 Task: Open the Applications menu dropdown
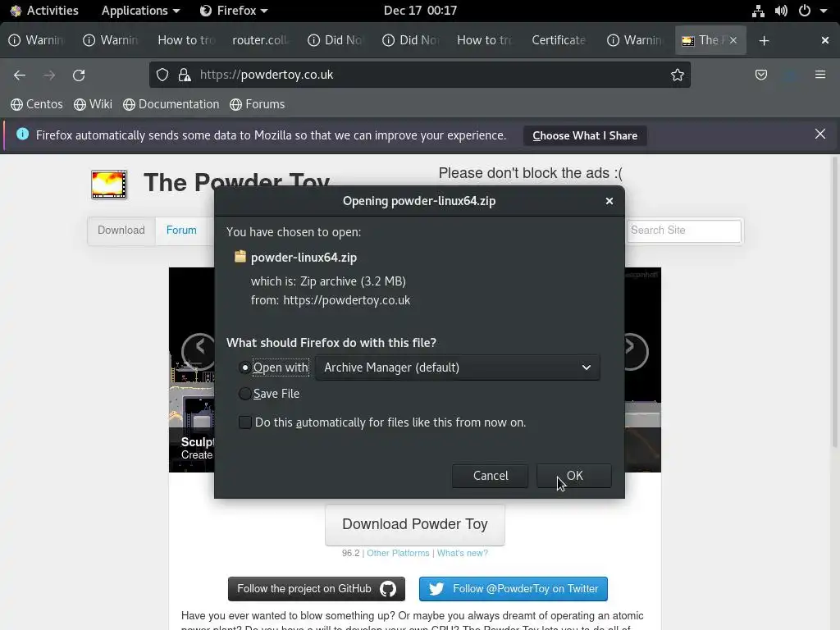tap(140, 11)
